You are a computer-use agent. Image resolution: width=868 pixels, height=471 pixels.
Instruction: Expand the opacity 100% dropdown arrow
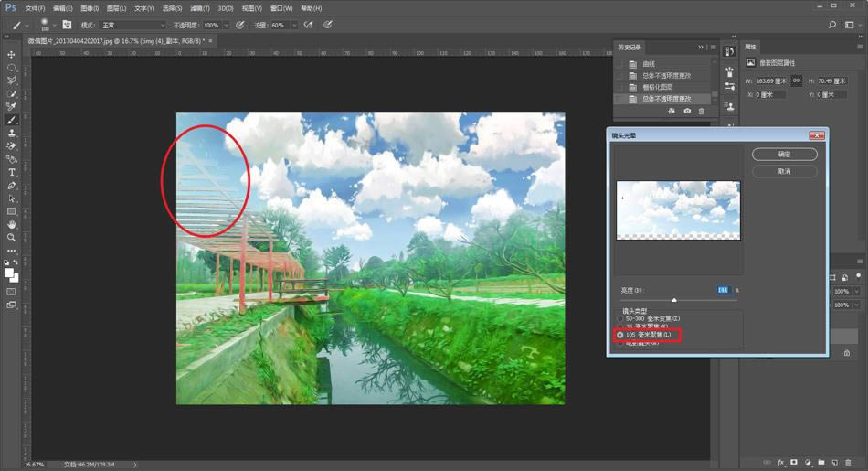226,25
